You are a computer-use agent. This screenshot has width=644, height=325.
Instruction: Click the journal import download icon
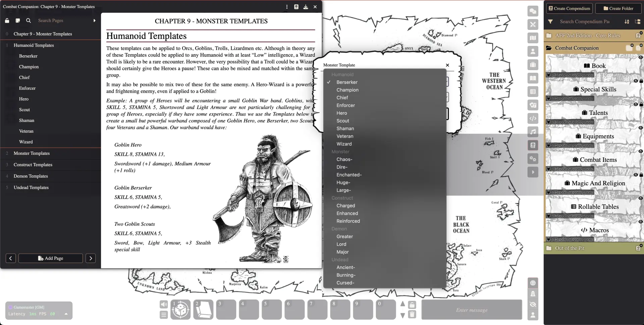tap(306, 7)
